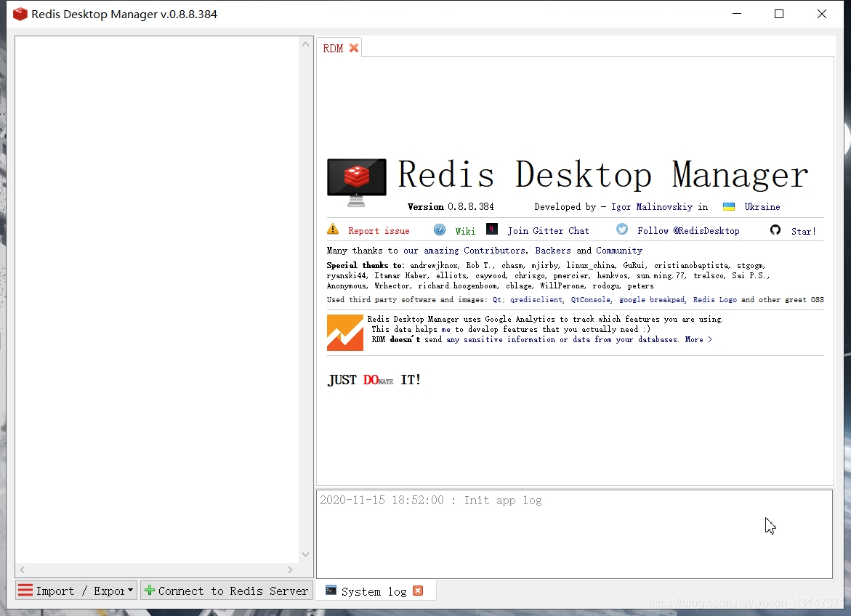The height and width of the screenshot is (616, 851).
Task: Click the GitHub octocat icon
Action: 775,230
